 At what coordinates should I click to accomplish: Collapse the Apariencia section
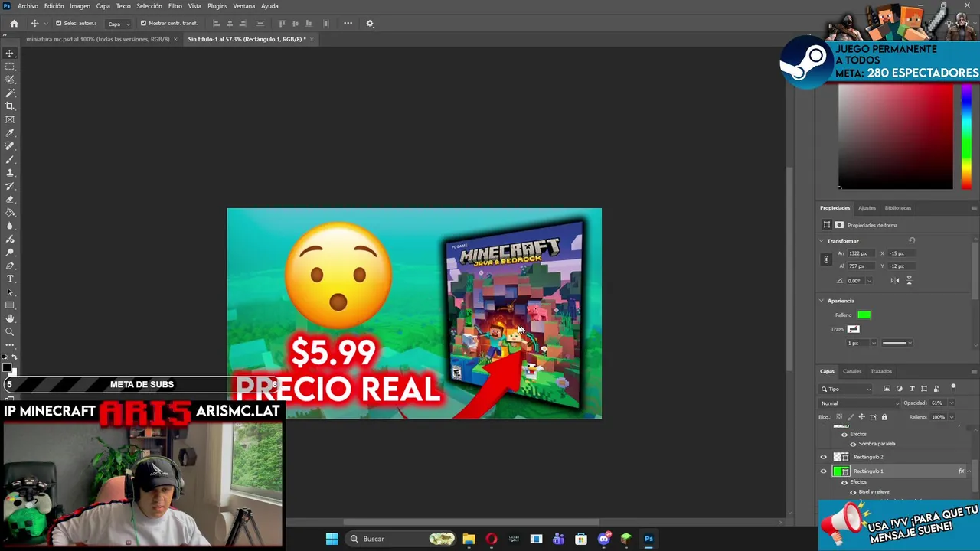click(x=822, y=301)
